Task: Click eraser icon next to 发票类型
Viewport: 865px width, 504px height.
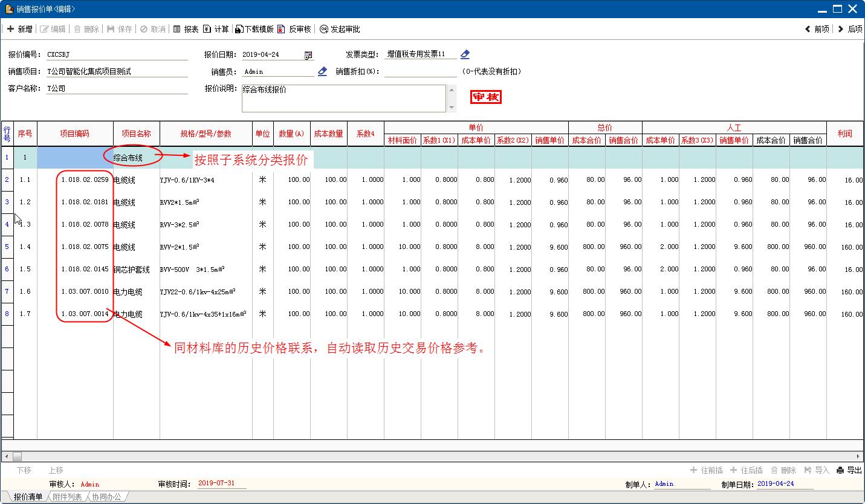Action: (x=465, y=54)
